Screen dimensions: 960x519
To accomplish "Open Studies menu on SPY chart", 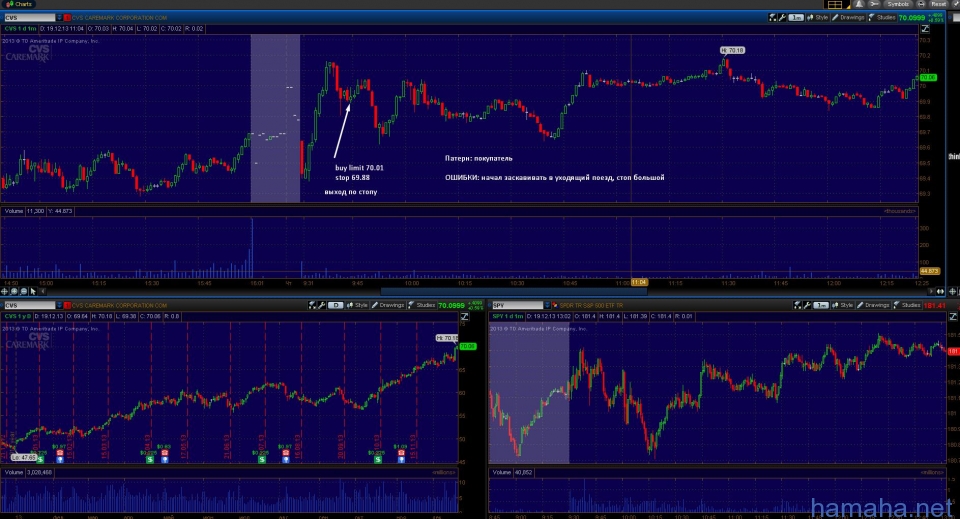I will 907,305.
